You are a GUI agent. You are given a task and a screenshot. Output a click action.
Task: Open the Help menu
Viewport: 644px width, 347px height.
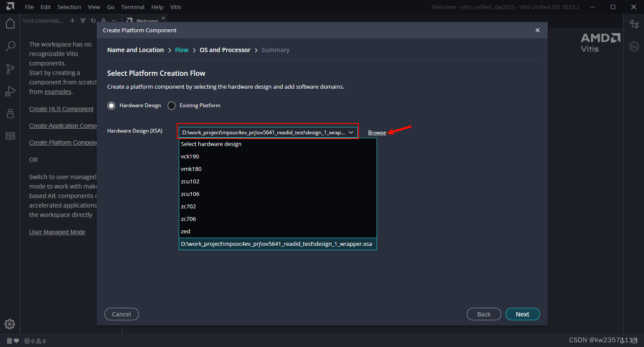click(x=157, y=7)
